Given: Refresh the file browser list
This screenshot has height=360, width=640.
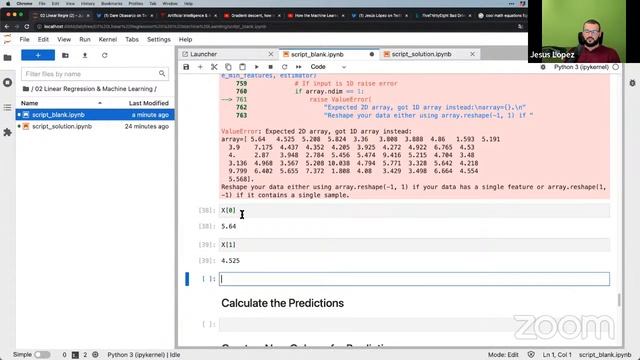Looking at the screenshot, I should 104,55.
